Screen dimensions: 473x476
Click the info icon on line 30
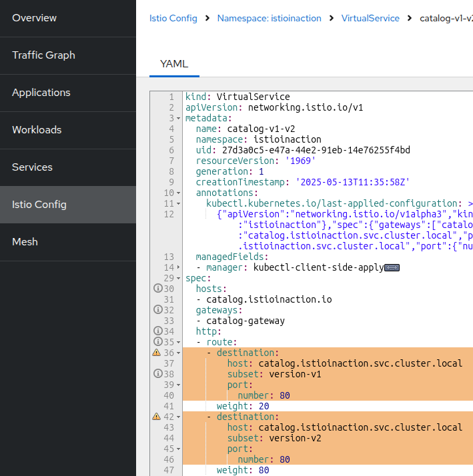[157, 288]
